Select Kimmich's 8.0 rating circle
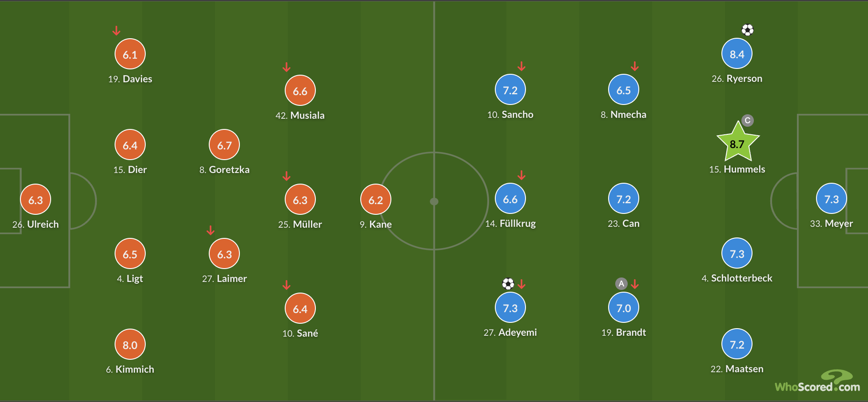Viewport: 868px width, 402px height. (x=130, y=344)
